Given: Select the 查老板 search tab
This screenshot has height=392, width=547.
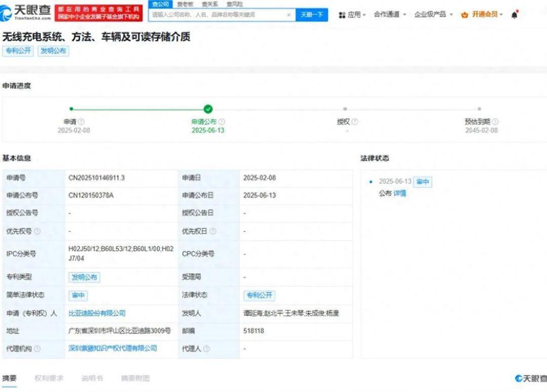Looking at the screenshot, I should coord(185,4).
